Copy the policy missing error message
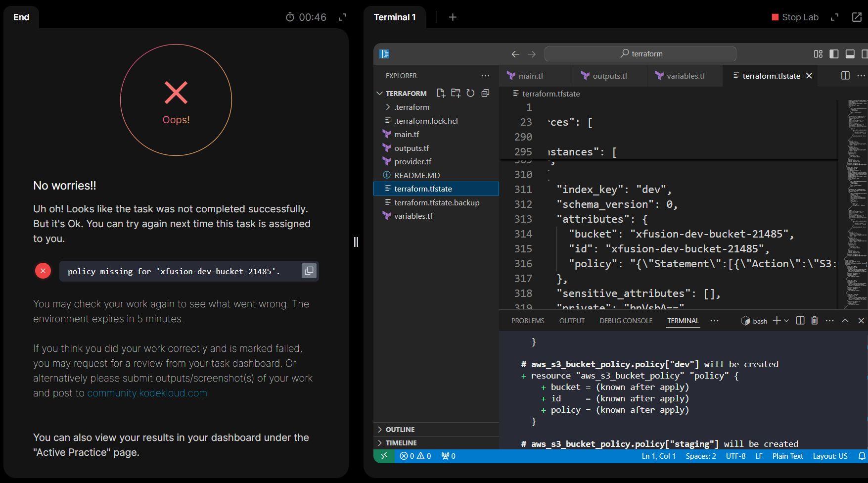 click(309, 271)
